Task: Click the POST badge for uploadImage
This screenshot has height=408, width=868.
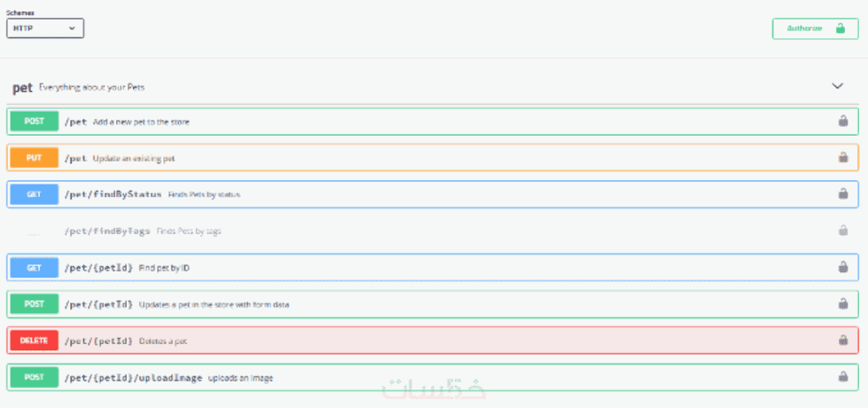Action: pyautogui.click(x=35, y=377)
